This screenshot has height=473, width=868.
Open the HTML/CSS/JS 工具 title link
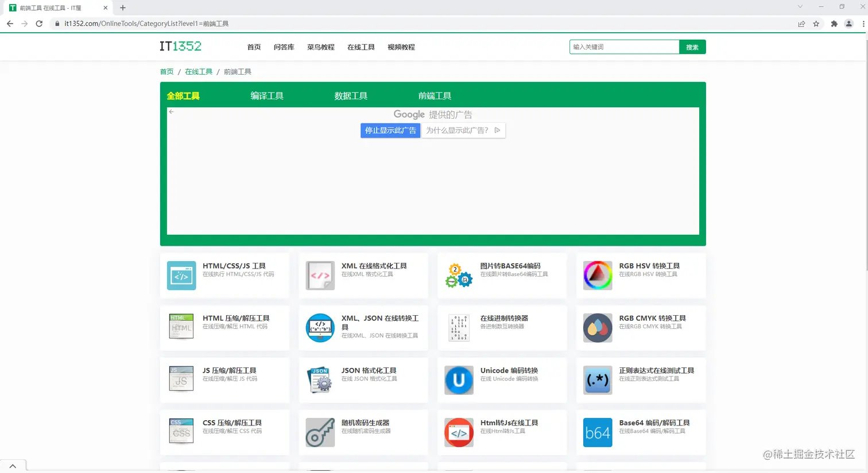[x=234, y=266]
